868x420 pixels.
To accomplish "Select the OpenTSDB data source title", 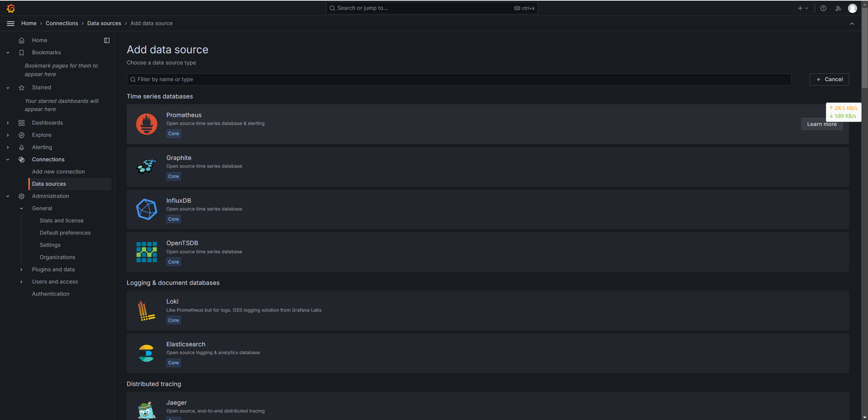I will pyautogui.click(x=182, y=243).
